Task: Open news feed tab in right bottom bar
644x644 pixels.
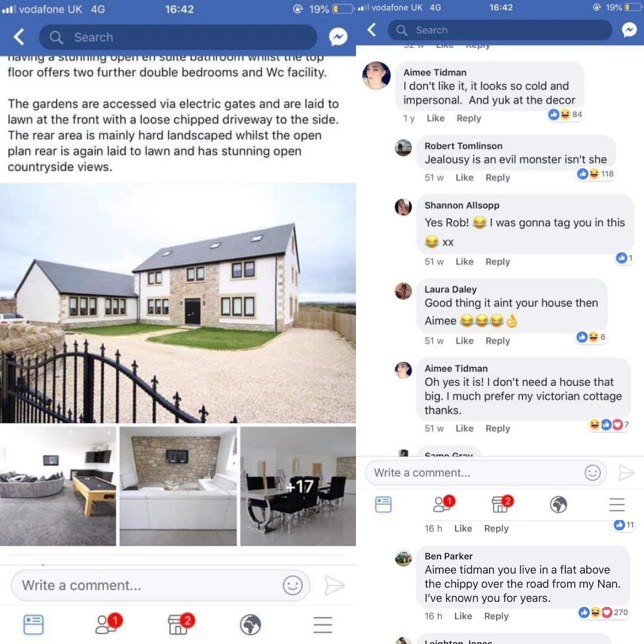Action: click(383, 504)
